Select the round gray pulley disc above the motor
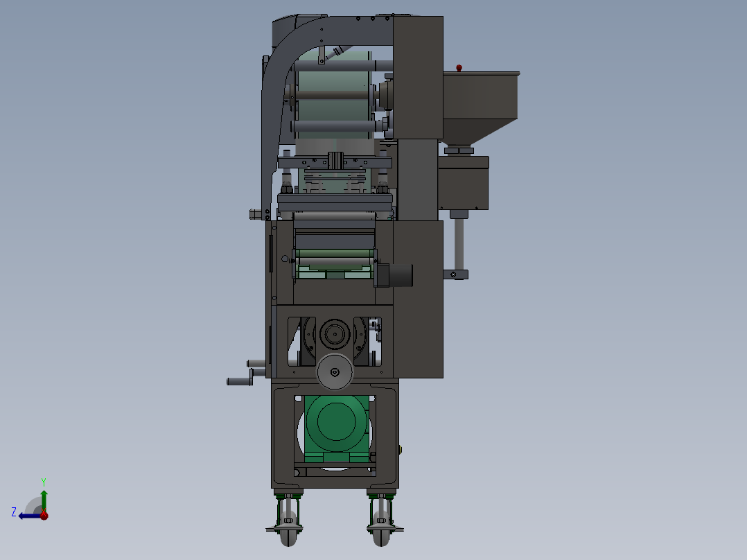This screenshot has width=747, height=560. coord(335,371)
